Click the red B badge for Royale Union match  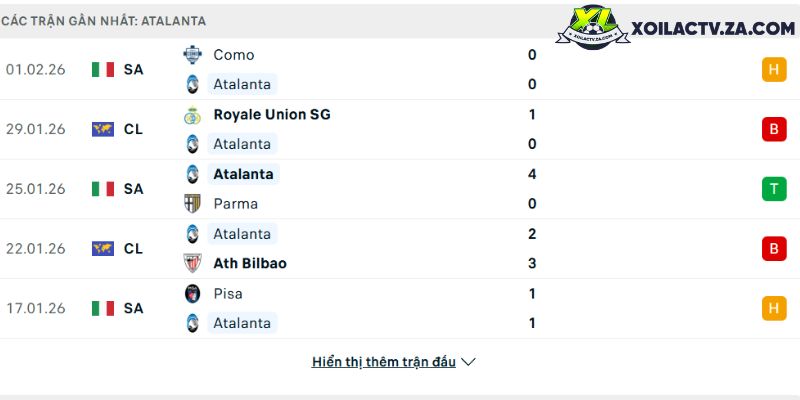[x=773, y=129]
